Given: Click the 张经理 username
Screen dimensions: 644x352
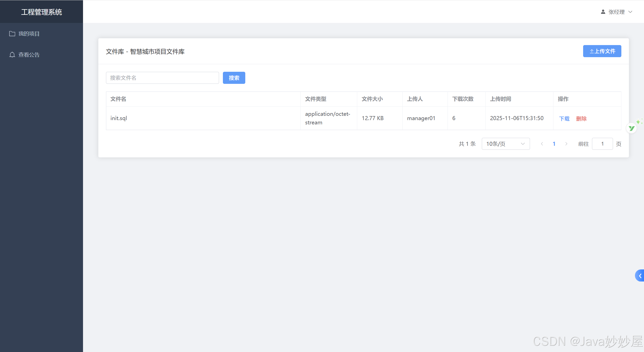Looking at the screenshot, I should (x=617, y=12).
